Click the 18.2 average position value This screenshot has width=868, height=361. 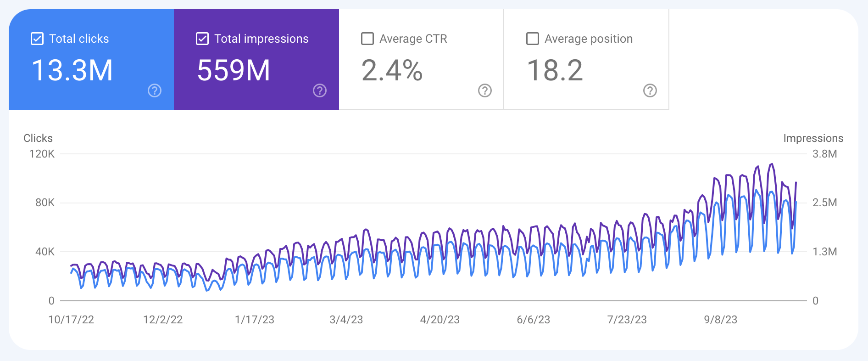click(555, 70)
